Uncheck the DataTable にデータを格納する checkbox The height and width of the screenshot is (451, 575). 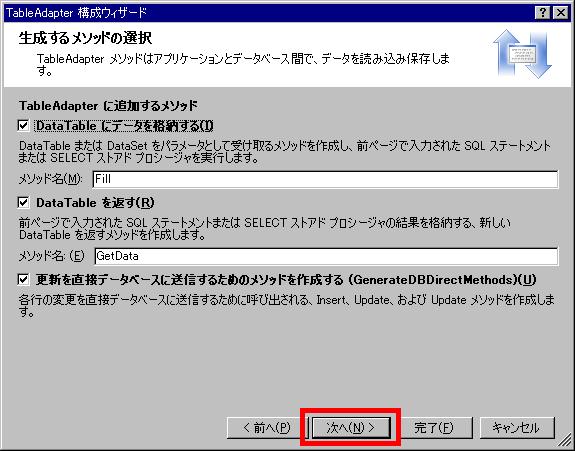[x=23, y=126]
